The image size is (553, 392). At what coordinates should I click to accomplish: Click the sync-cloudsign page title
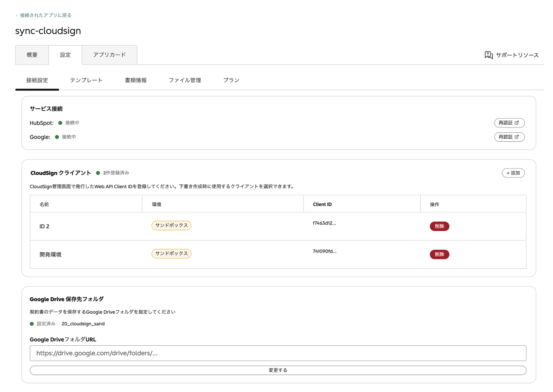(48, 31)
